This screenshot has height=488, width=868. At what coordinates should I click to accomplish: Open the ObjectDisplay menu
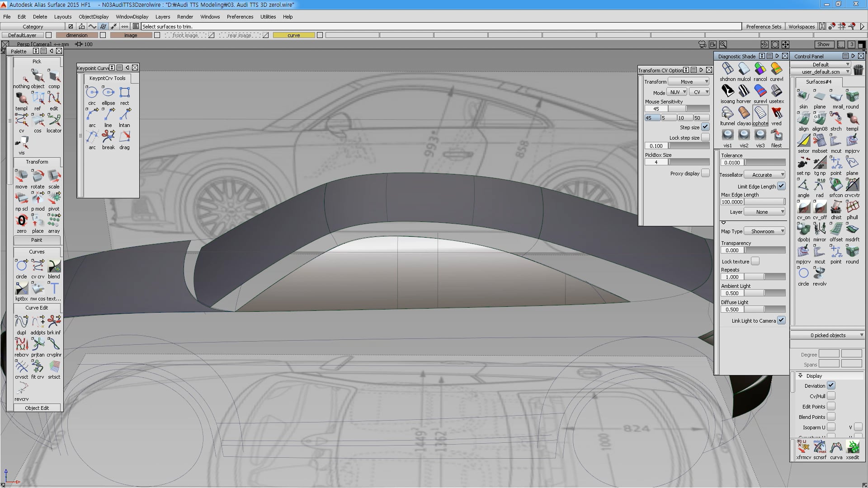94,17
